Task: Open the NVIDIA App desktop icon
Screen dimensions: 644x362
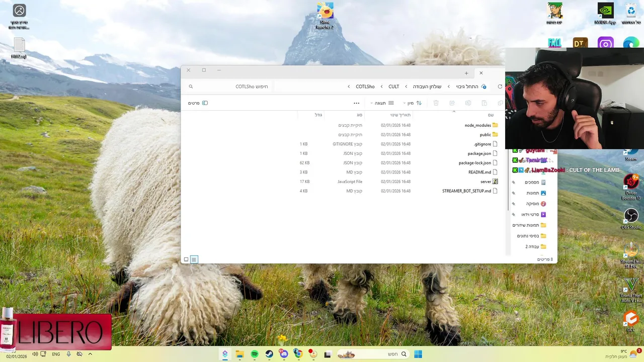Action: (605, 14)
